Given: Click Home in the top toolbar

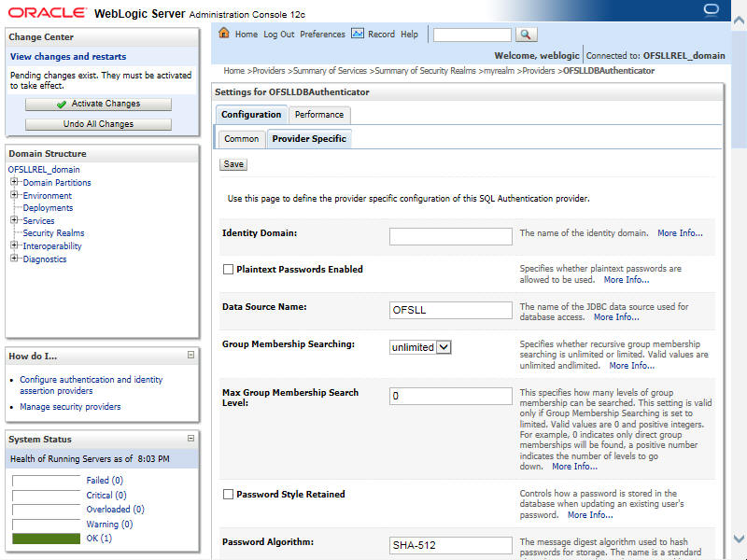Looking at the screenshot, I should (x=247, y=35).
